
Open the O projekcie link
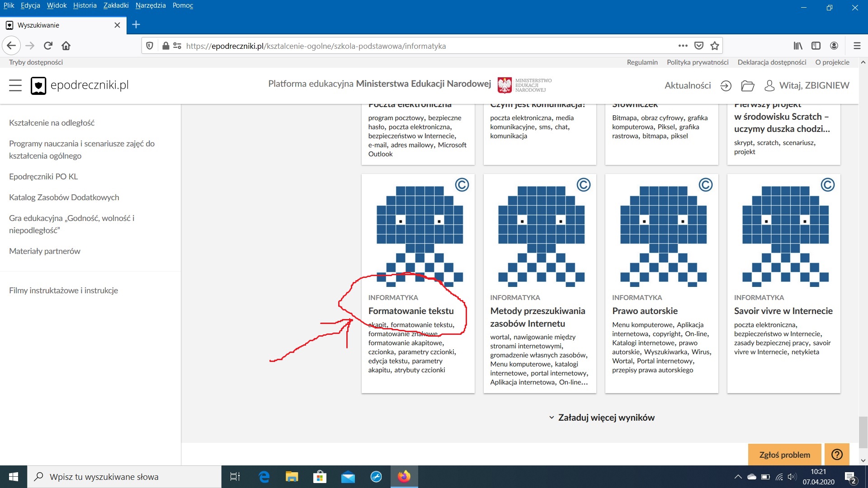point(832,62)
